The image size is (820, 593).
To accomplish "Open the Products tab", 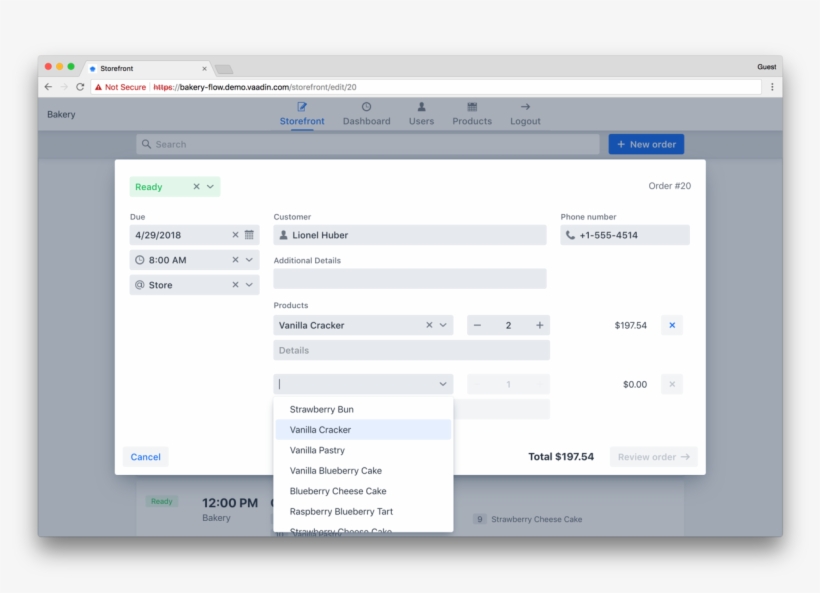I will (472, 114).
